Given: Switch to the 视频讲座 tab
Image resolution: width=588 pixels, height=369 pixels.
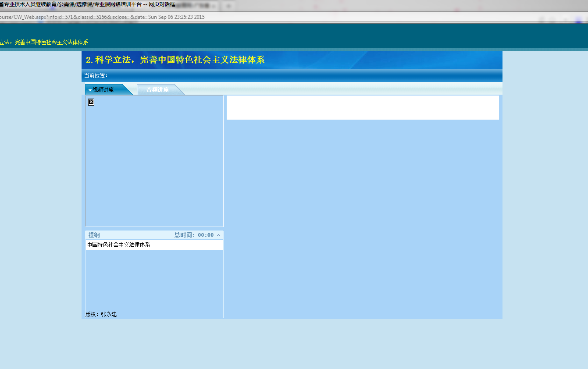Looking at the screenshot, I should click(108, 89).
